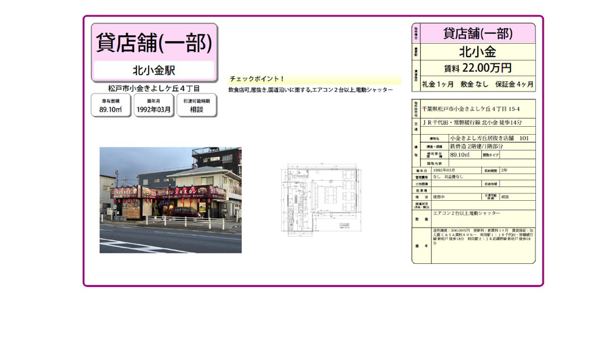Click 保証金 4ヶ月 in the deposit row
This screenshot has width=607, height=364.
pos(515,84)
